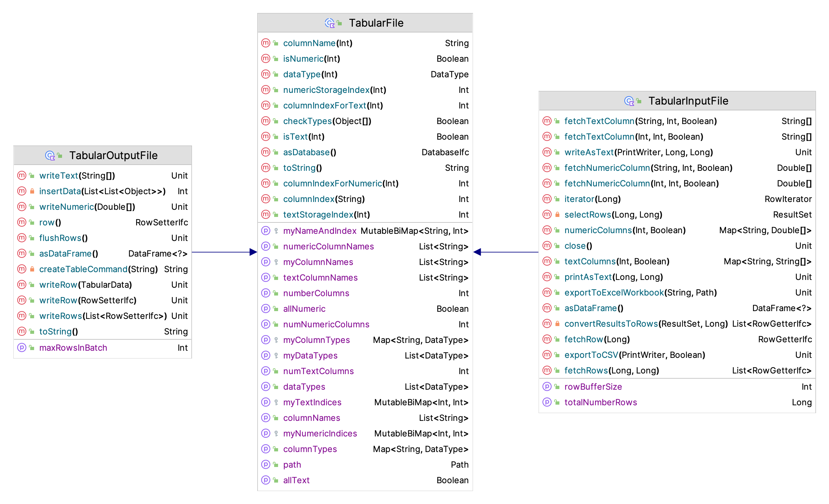Click the private lock icon beside convertResultsToRows
Screen dimensions: 829x504
point(557,324)
